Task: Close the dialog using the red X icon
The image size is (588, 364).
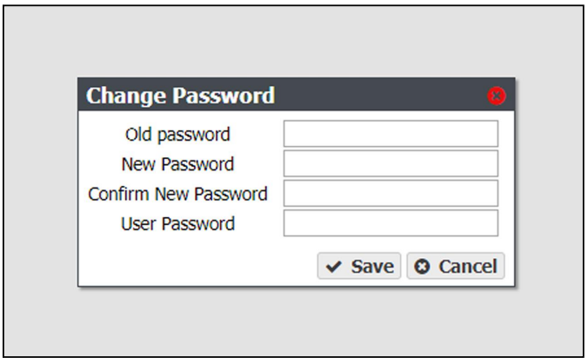Action: click(x=496, y=96)
